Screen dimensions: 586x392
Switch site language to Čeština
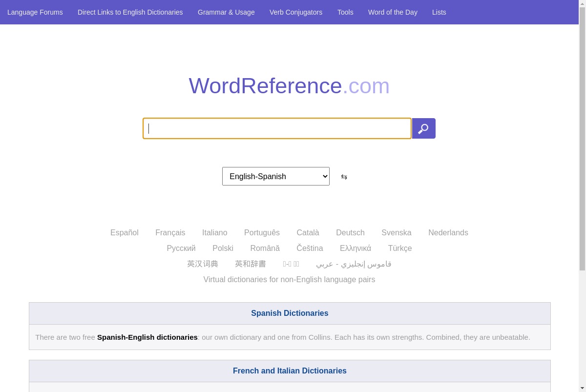coord(310,248)
